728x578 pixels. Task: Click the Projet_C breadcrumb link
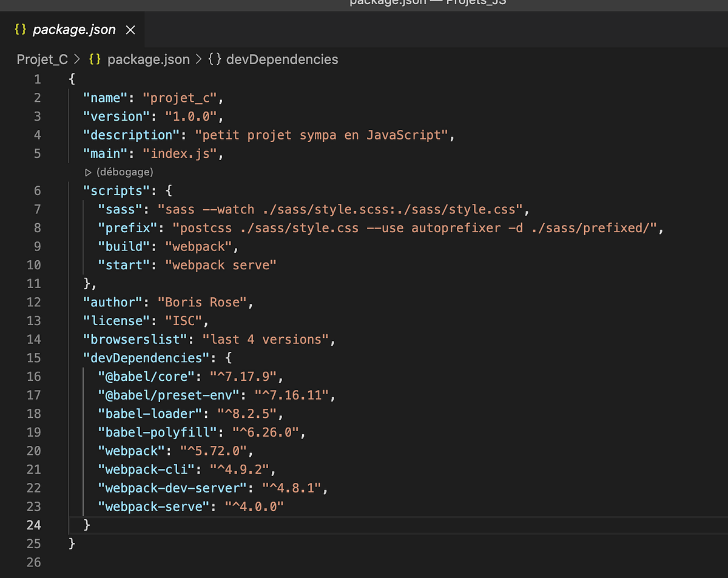point(42,59)
